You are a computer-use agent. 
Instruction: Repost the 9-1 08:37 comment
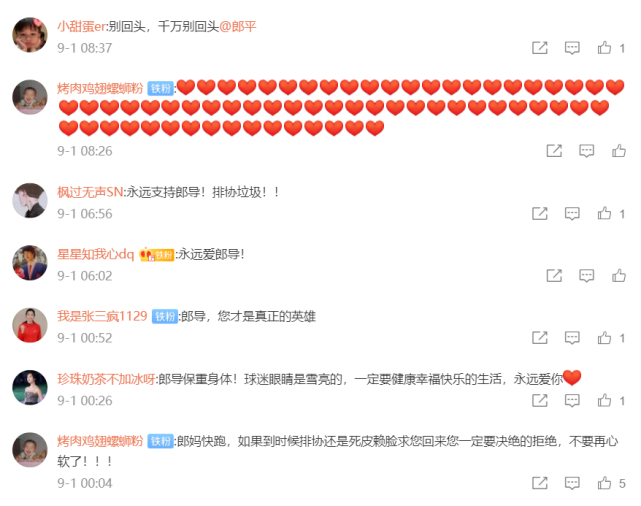[x=540, y=48]
